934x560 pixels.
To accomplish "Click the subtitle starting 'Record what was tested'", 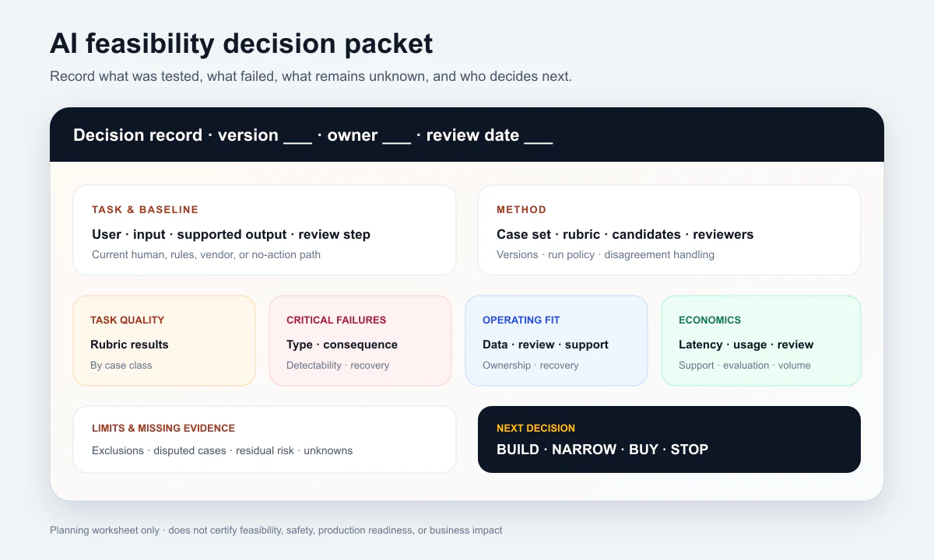I will pos(311,76).
